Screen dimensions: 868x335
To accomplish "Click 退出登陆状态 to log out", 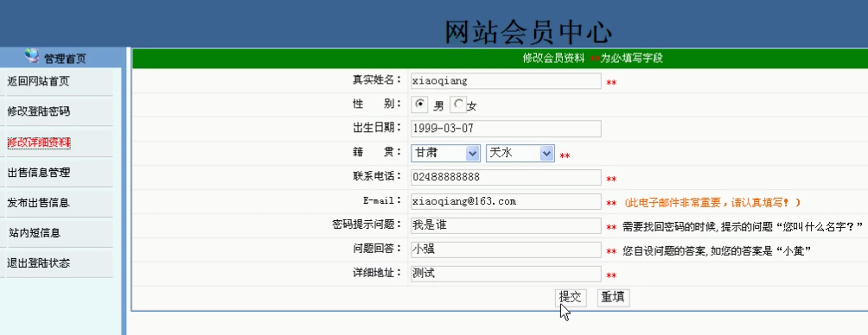I will tap(38, 263).
